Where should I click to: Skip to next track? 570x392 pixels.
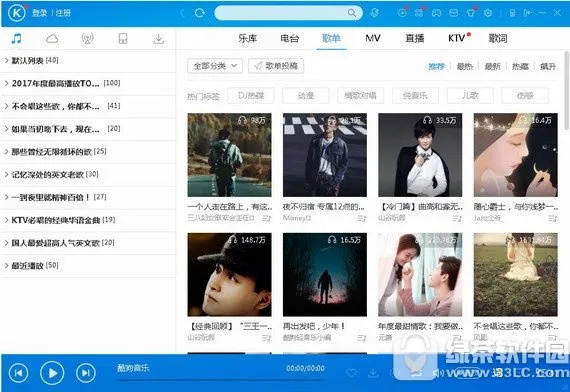point(86,373)
